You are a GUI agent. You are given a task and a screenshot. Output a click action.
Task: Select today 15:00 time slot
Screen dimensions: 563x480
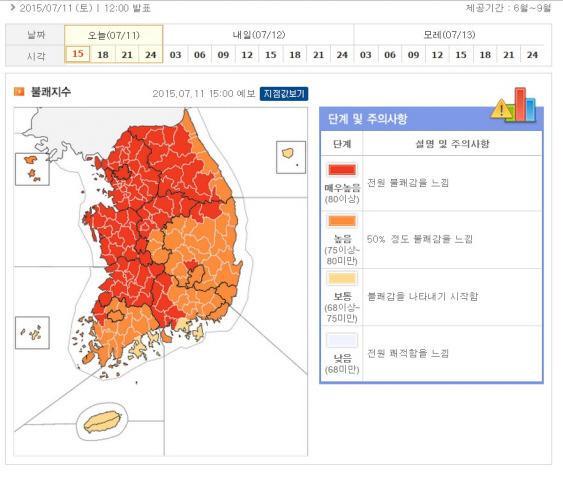click(x=78, y=55)
